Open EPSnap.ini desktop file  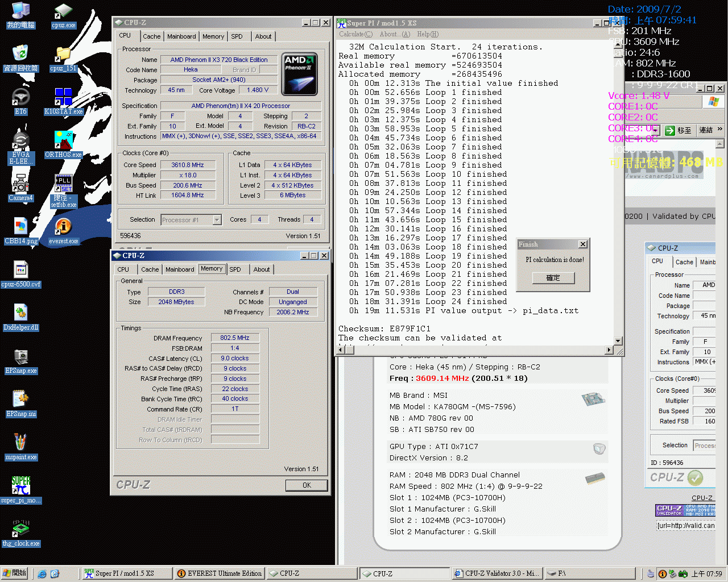click(x=20, y=404)
